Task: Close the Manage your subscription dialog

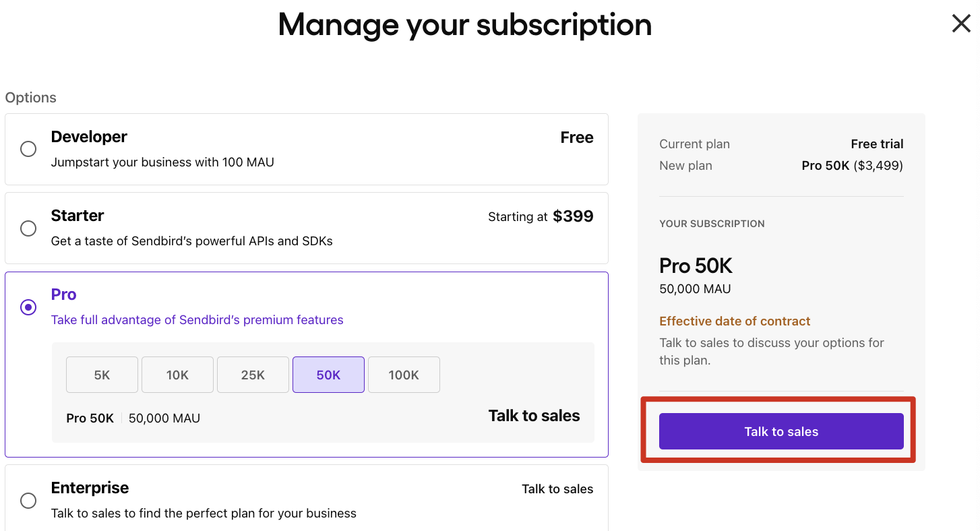Action: [961, 23]
